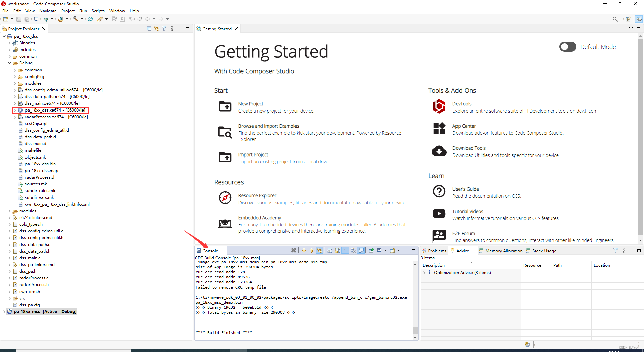Open the Debug dropdown arrow in toolbar
The height and width of the screenshot is (352, 644).
point(52,19)
